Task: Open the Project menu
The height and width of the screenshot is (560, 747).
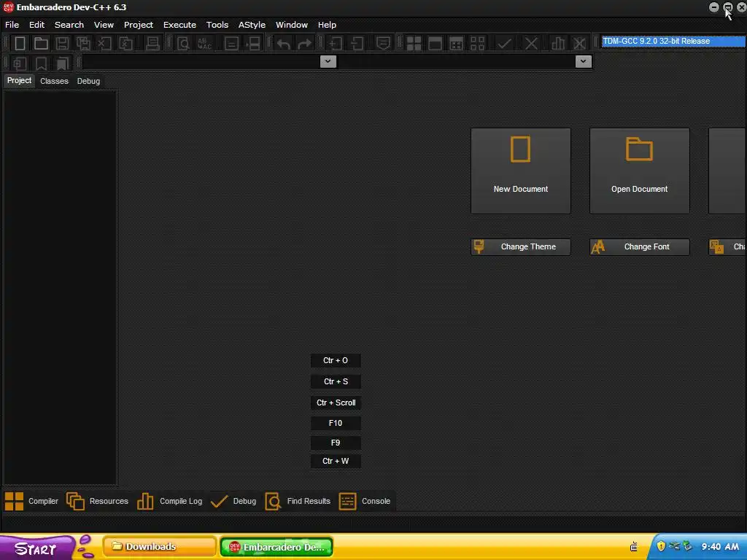Action: pyautogui.click(x=139, y=25)
